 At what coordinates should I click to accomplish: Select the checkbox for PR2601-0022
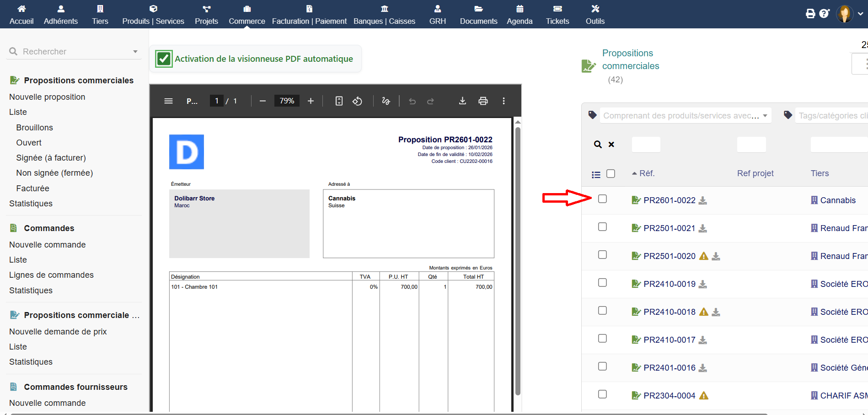[x=602, y=199]
